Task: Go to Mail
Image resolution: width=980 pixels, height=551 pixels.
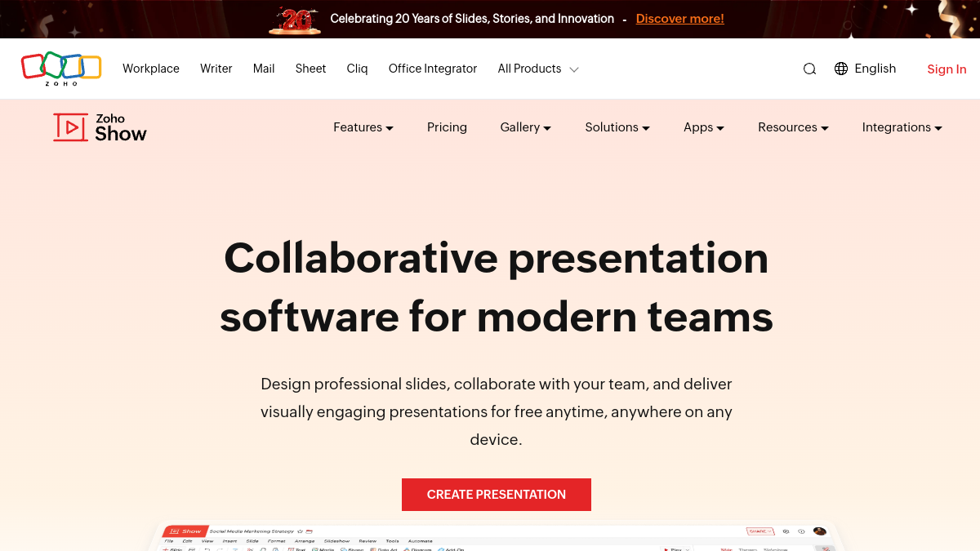Action: click(264, 69)
